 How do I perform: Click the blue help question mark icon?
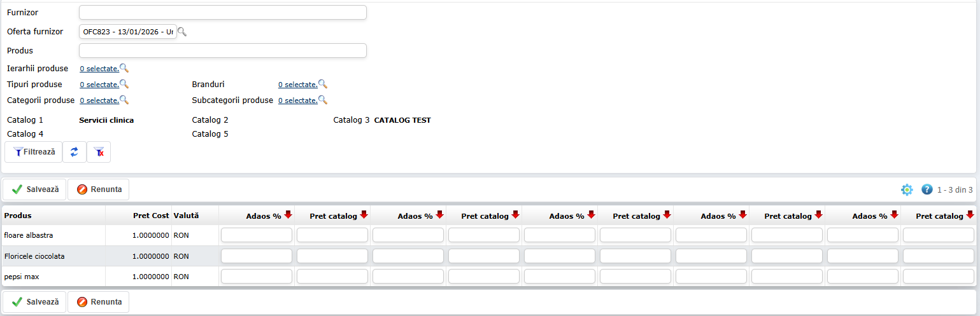tap(927, 189)
